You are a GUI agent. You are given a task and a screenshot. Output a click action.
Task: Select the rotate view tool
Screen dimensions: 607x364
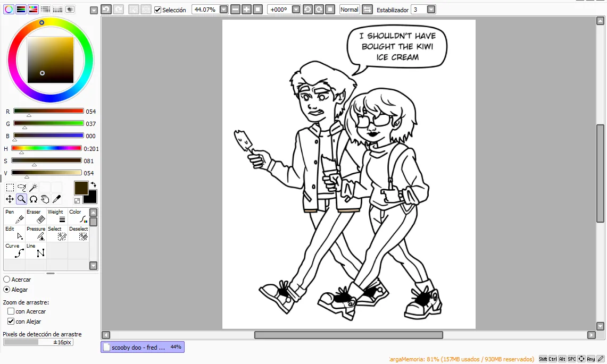tap(34, 199)
